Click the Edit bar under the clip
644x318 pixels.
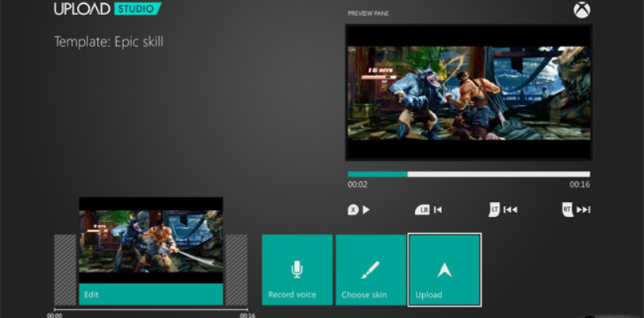coord(151,294)
